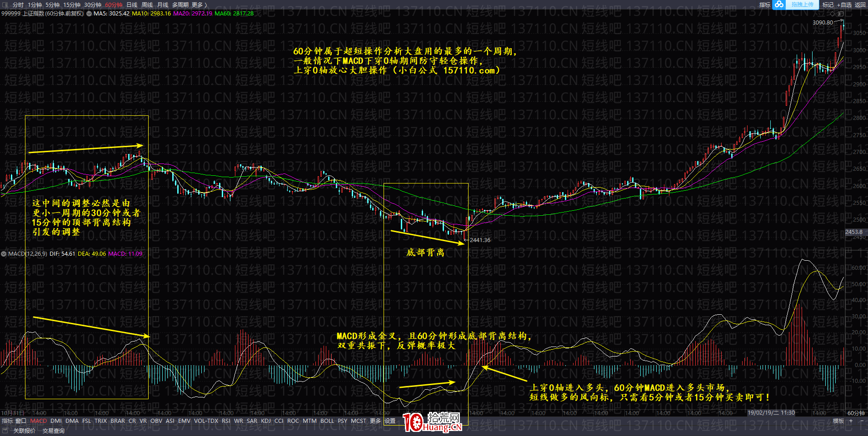The image size is (868, 436).
Task: Open the 模板 template menu
Action: (838, 421)
